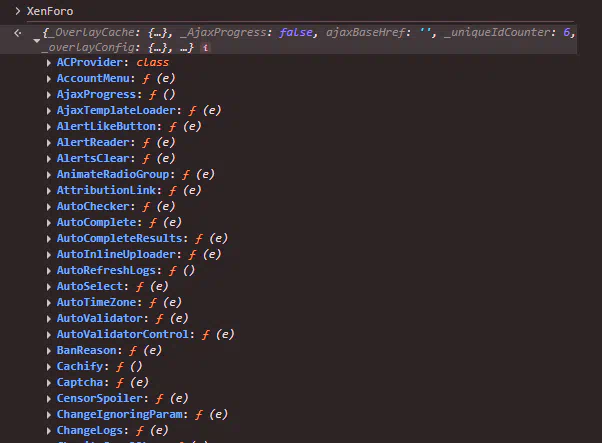Image resolution: width=602 pixels, height=443 pixels.
Task: Expand the AjaxProgress property
Action: pos(49,95)
